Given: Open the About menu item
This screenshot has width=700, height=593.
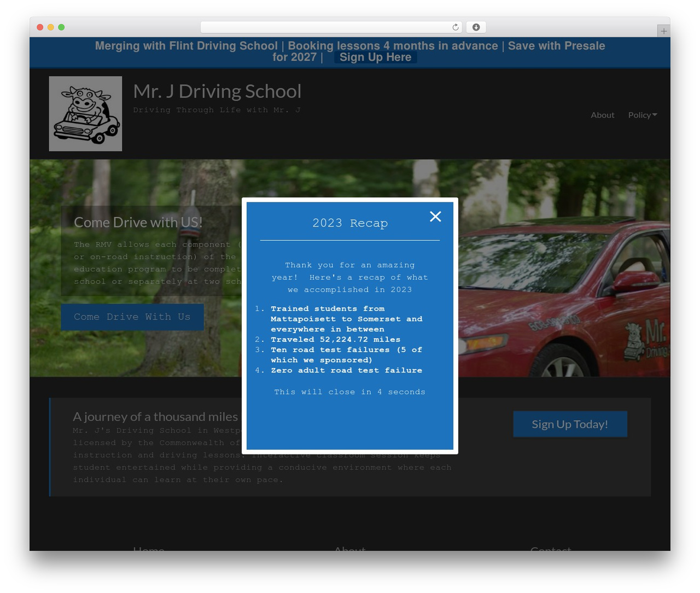Looking at the screenshot, I should coord(602,115).
